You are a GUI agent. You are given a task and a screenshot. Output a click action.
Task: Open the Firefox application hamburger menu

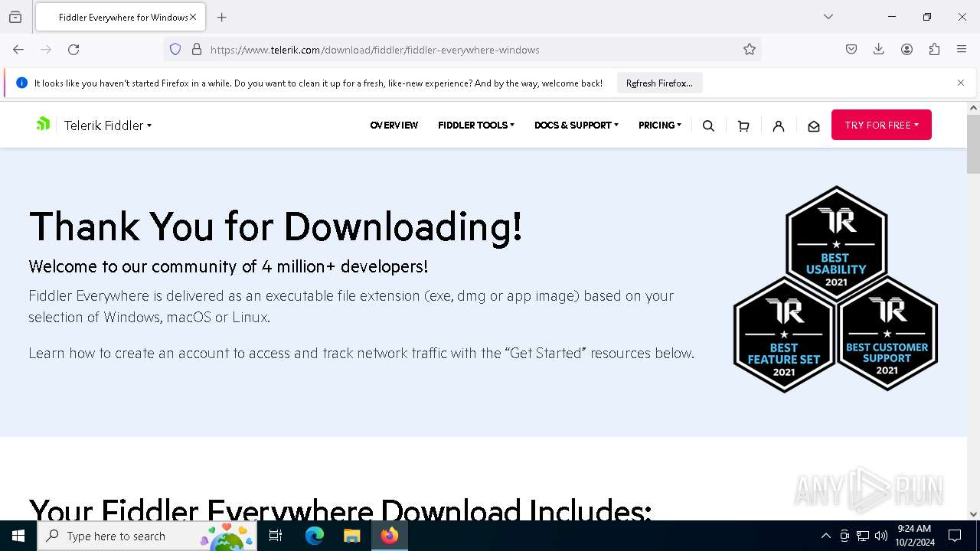coord(962,50)
